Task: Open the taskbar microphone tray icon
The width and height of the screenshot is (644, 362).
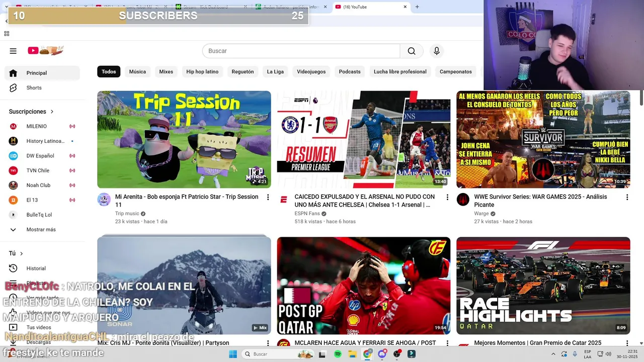Action: pos(575,354)
